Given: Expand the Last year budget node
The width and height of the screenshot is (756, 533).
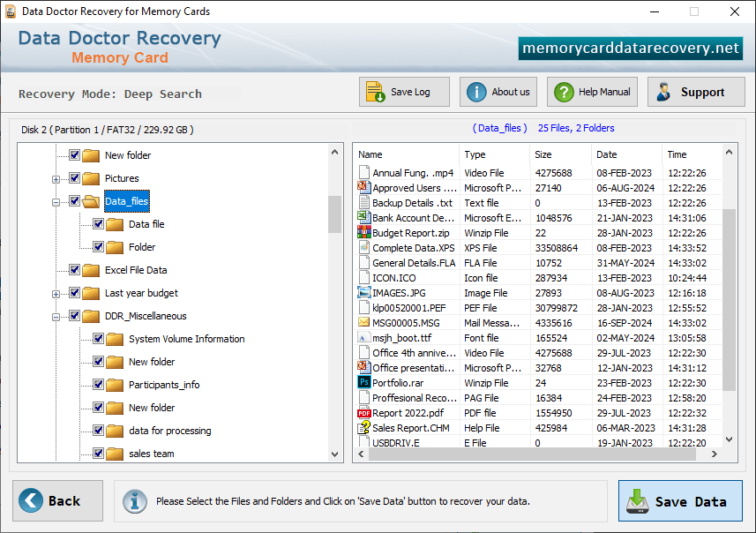Looking at the screenshot, I should coord(56,294).
